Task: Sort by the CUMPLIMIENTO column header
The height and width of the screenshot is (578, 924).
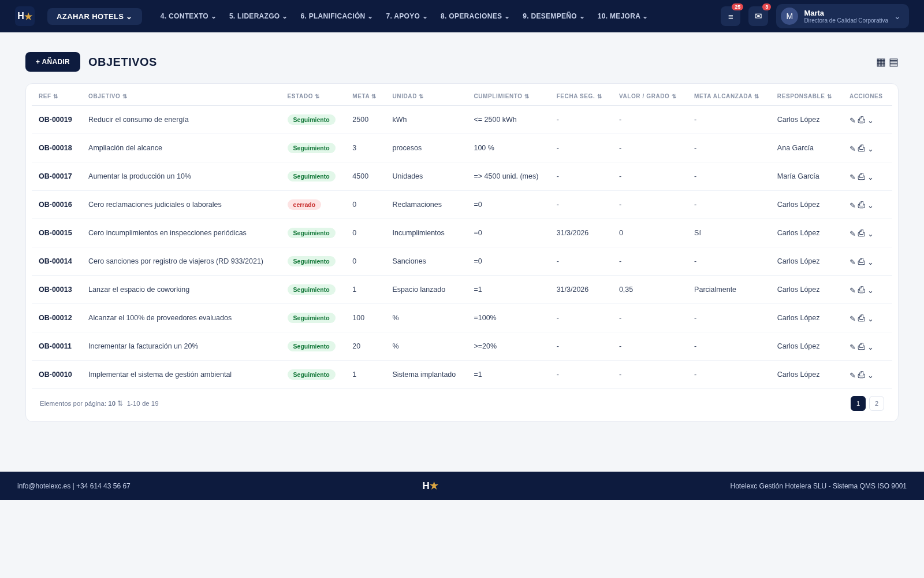Action: click(501, 97)
